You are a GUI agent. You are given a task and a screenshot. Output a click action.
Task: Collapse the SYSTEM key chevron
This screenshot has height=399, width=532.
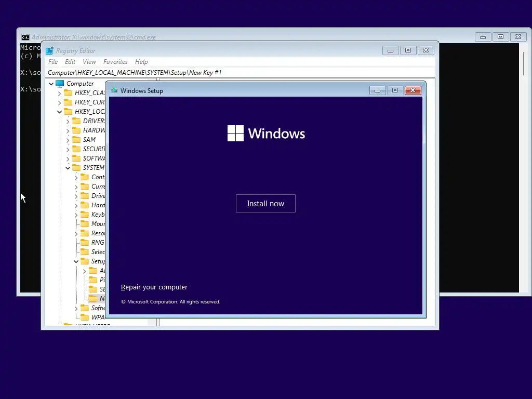[x=68, y=168]
